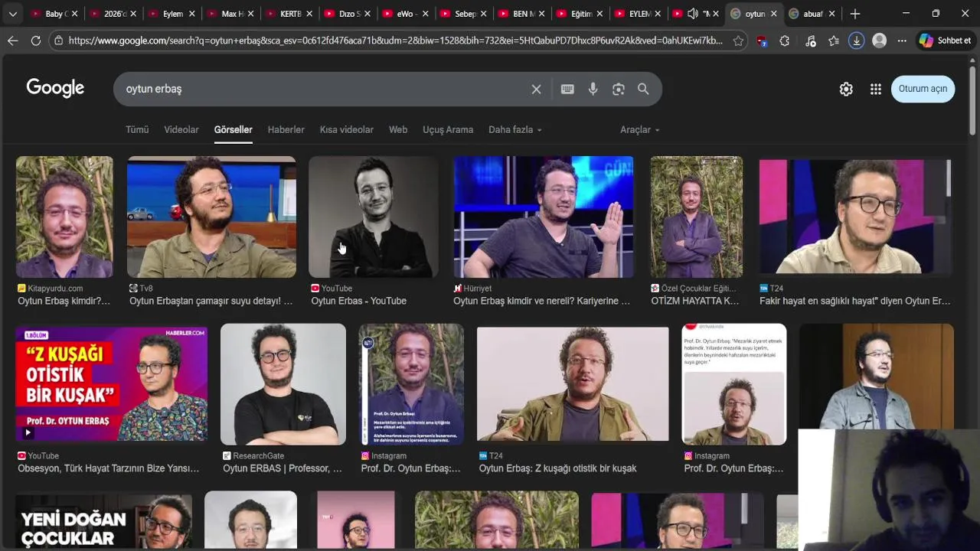This screenshot has width=980, height=551.
Task: Clear the search query
Action: point(536,89)
